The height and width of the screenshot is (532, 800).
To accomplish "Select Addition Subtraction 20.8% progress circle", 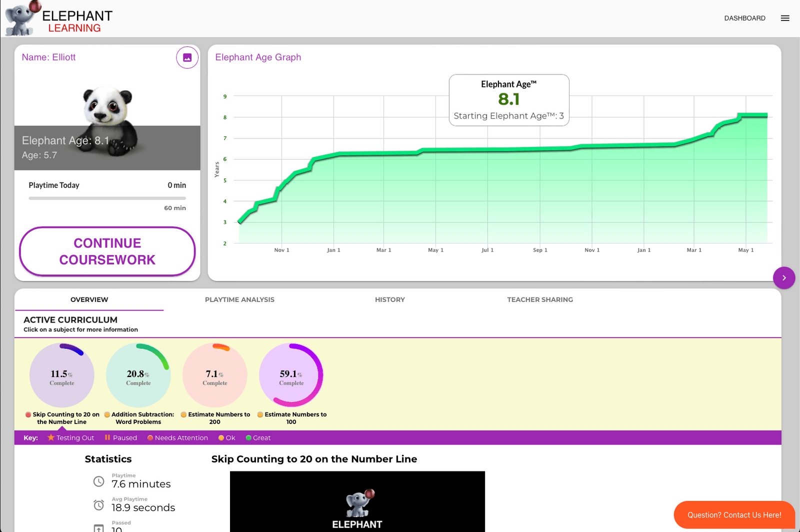I will 138,375.
